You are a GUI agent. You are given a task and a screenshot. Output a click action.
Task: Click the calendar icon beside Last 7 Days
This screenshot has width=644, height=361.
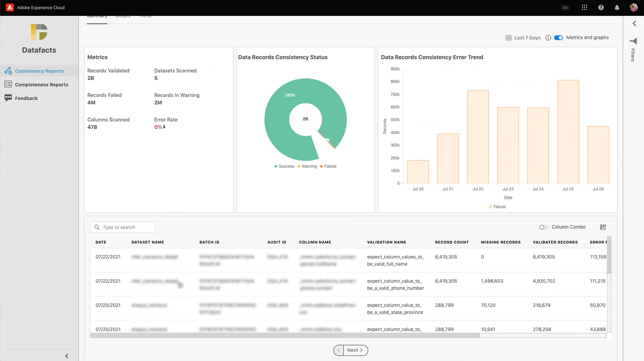508,38
